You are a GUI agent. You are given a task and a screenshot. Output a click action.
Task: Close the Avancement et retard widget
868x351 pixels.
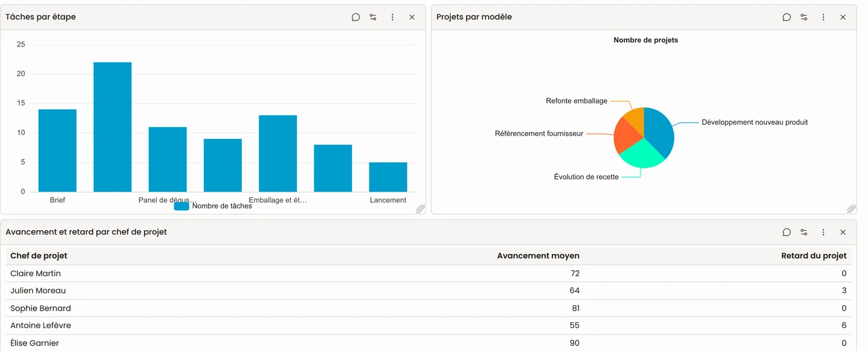coord(843,233)
